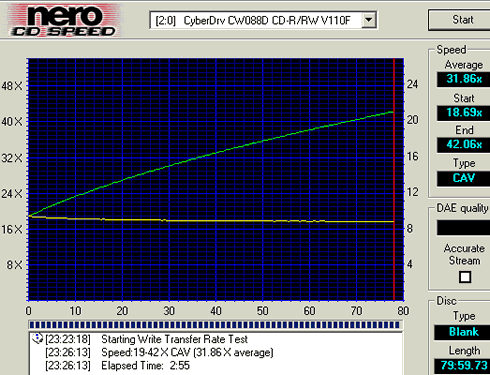Open the drive selection dropdown arrow
Image resolution: width=490 pixels, height=375 pixels.
[369, 20]
